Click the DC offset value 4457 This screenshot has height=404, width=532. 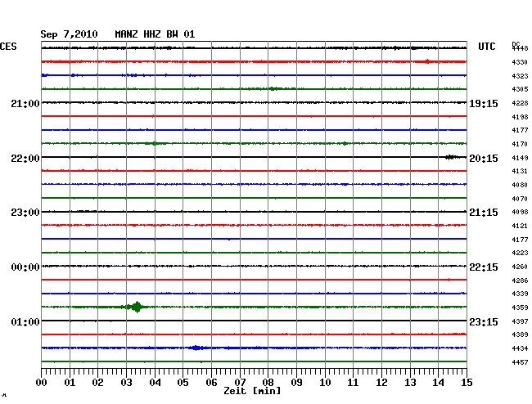(x=519, y=362)
